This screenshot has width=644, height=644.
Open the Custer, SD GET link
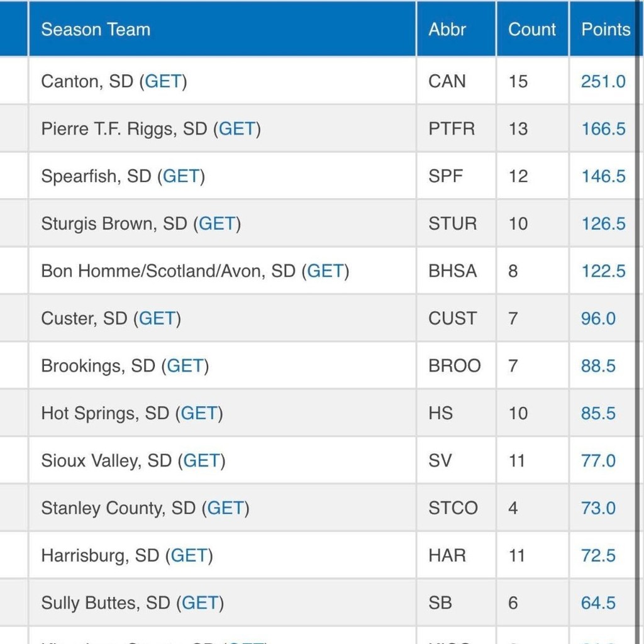[157, 318]
